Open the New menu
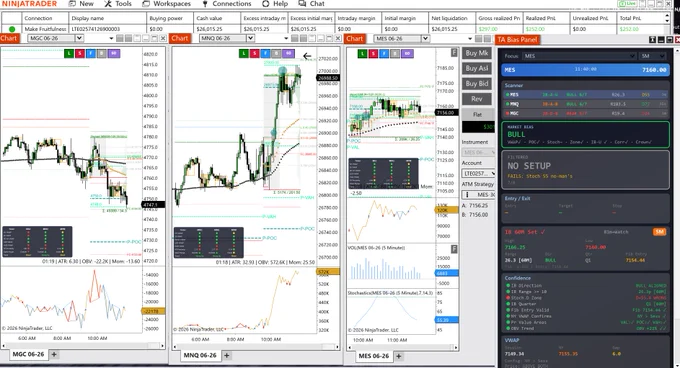This screenshot has width=680, height=368. 82,3
